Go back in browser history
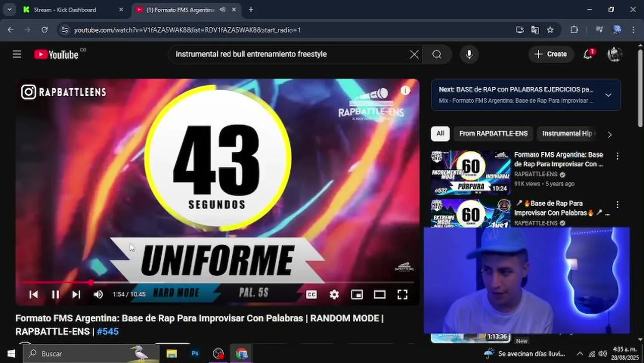This screenshot has height=363, width=644. [11, 30]
